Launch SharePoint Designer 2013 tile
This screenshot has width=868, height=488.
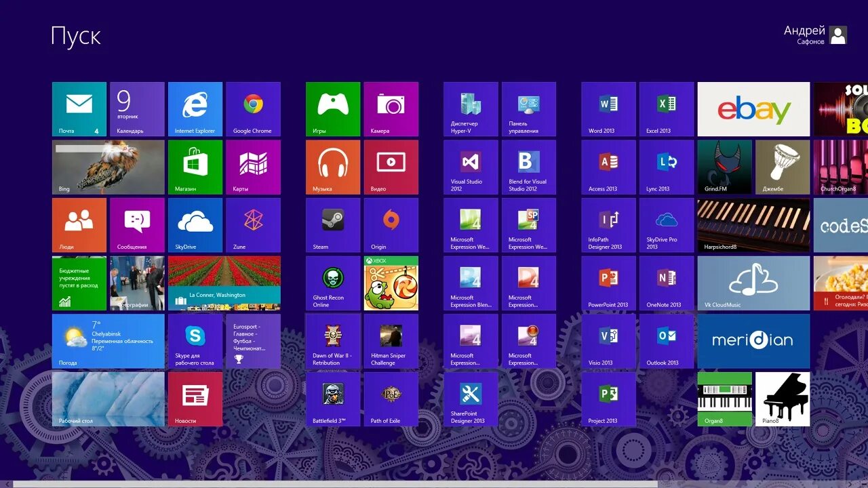(471, 399)
